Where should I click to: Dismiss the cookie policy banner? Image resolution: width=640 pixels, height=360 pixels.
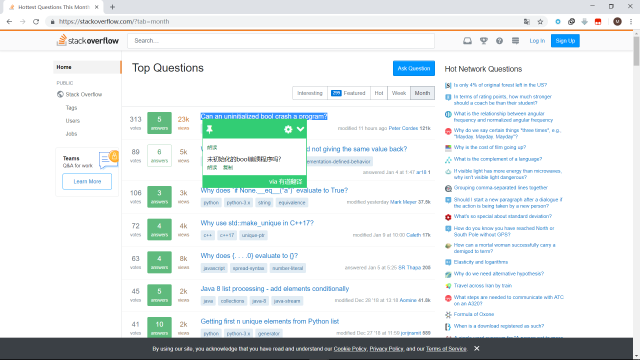coord(476,348)
